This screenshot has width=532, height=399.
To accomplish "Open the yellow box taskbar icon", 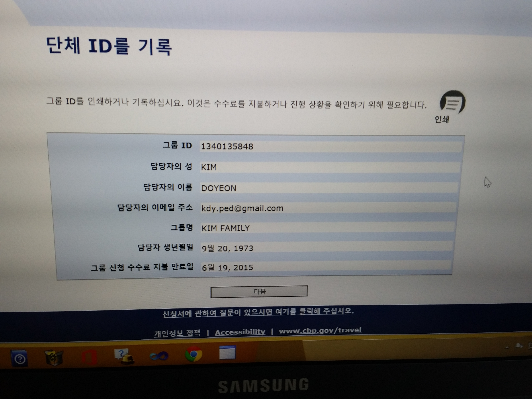I will [54, 357].
